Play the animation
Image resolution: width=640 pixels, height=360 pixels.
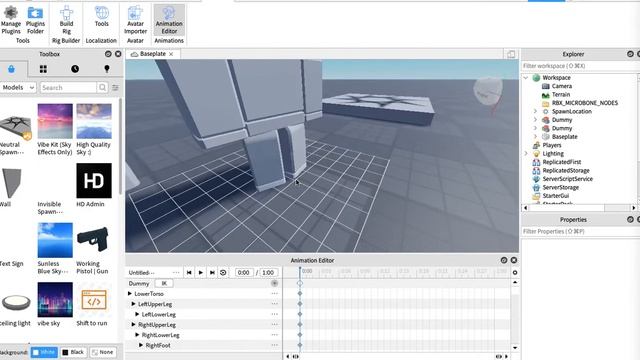(201, 273)
